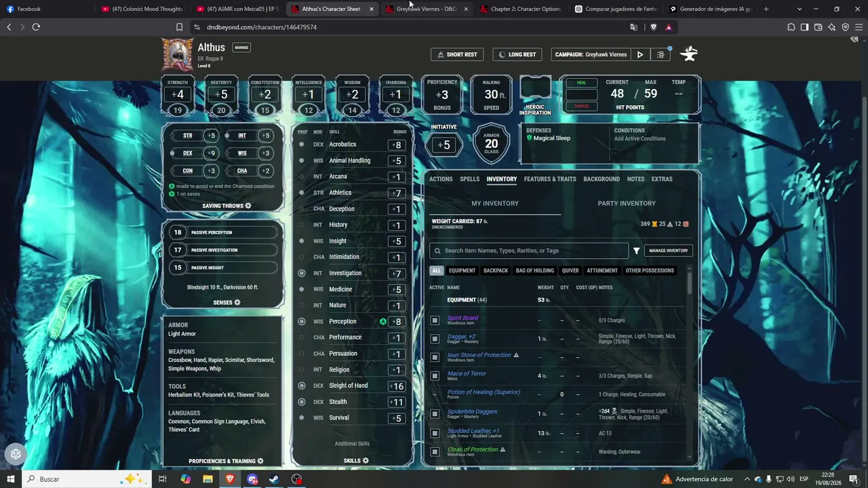Filter inventory by Backpack
The width and height of the screenshot is (868, 488).
(496, 270)
